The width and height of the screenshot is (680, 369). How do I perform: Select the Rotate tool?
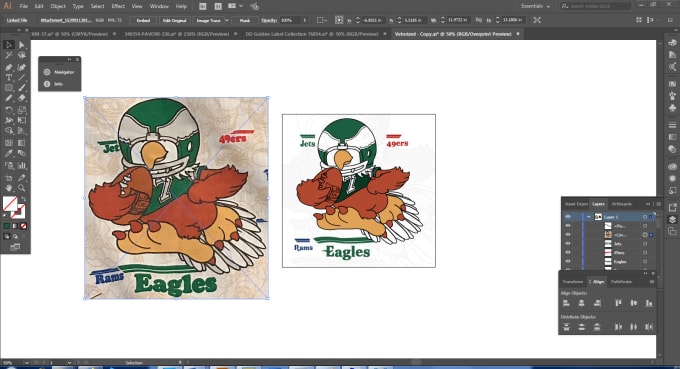coord(8,110)
